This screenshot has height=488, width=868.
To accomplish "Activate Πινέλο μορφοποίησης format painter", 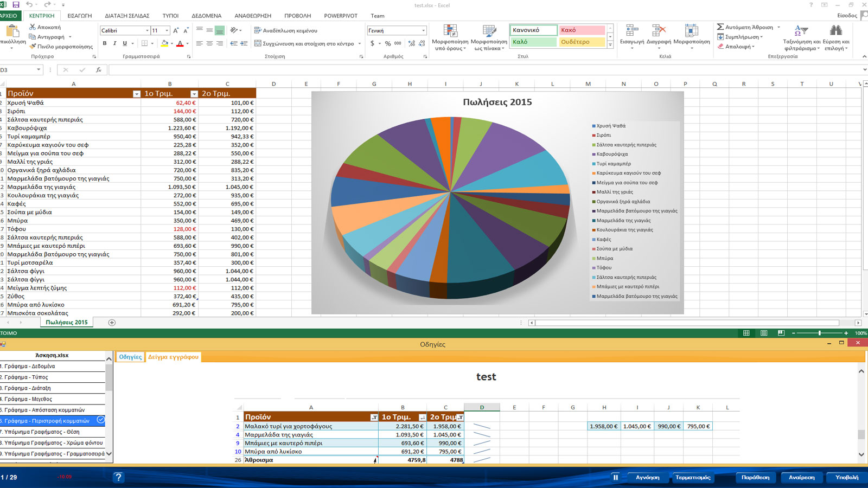I will pyautogui.click(x=61, y=47).
